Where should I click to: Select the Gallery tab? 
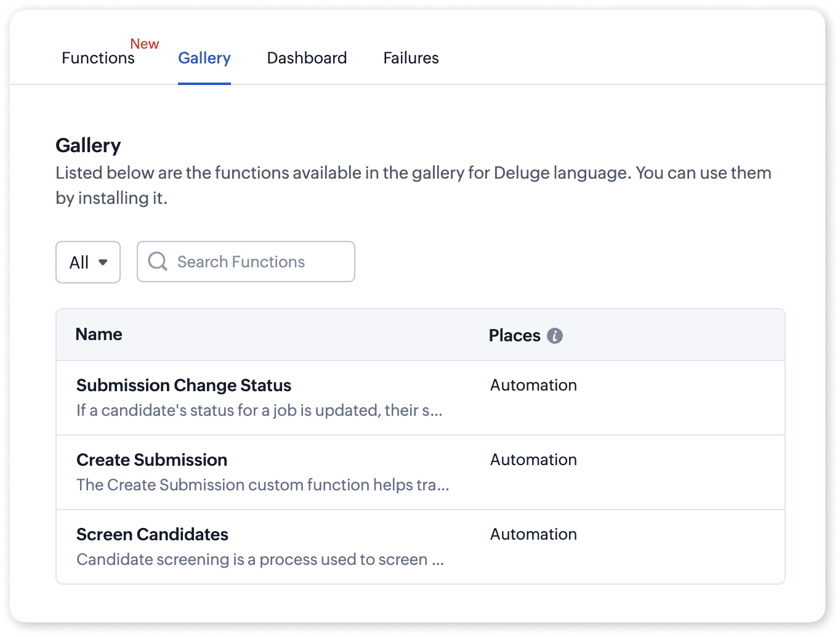point(204,58)
